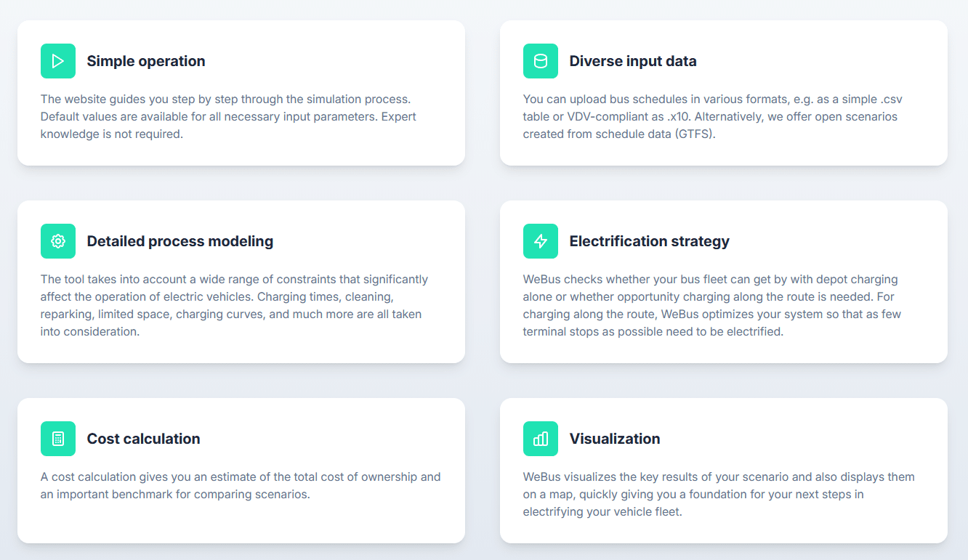Image resolution: width=968 pixels, height=560 pixels.
Task: Click the Detailed process modeling title
Action: click(180, 241)
